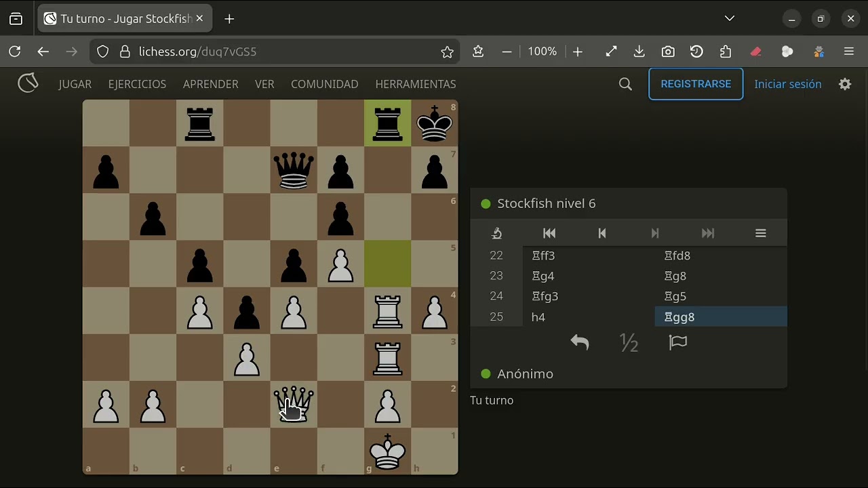Image resolution: width=868 pixels, height=488 pixels.
Task: Step back one move
Action: click(x=602, y=233)
